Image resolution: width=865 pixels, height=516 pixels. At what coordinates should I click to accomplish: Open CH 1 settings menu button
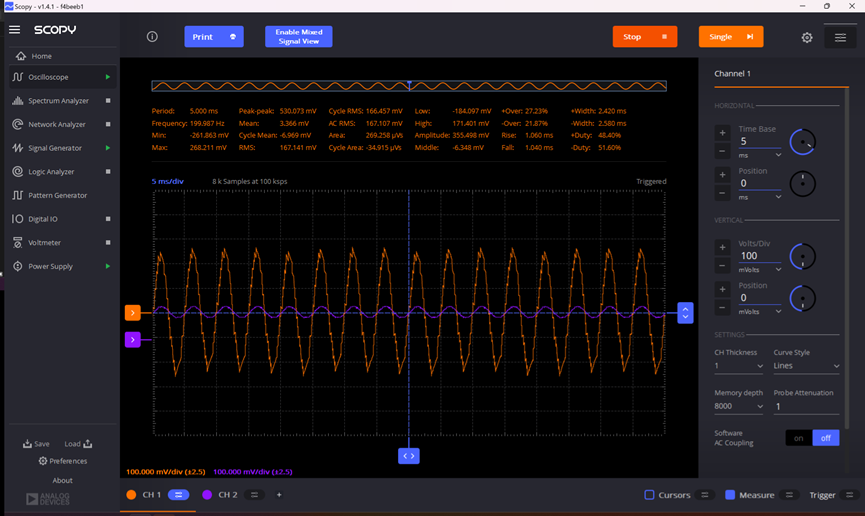179,495
